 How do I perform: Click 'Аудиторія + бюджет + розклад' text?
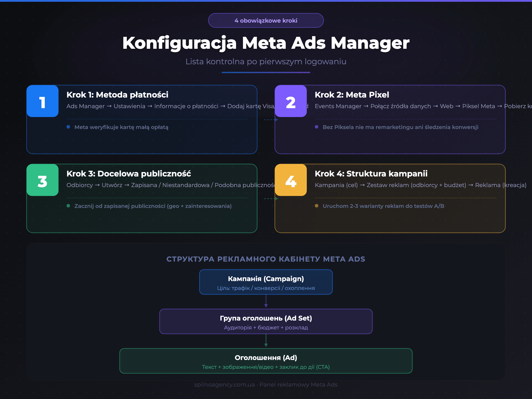click(266, 328)
